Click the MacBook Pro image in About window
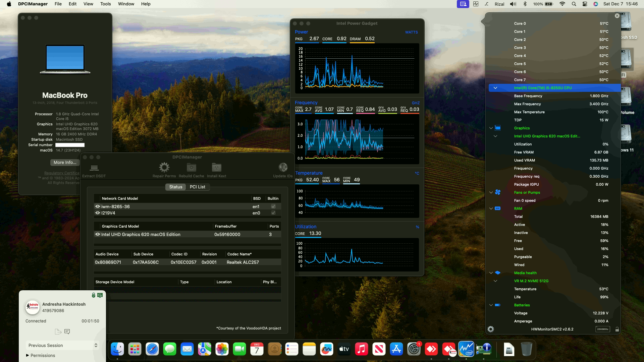644x362 pixels. [x=65, y=59]
